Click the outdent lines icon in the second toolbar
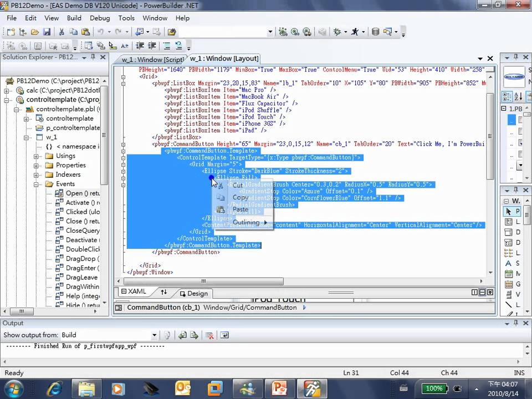Image resolution: width=532 pixels, height=399 pixels. click(140, 45)
